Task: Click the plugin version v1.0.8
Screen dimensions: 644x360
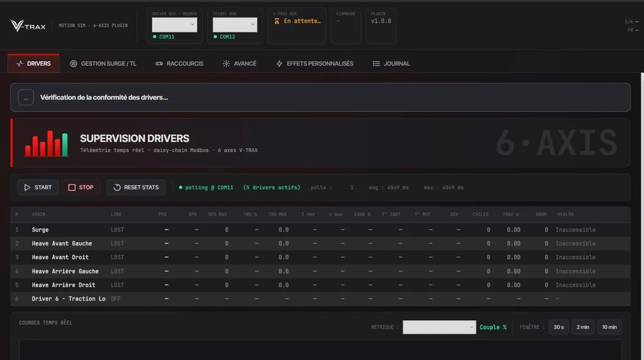Action: tap(381, 21)
